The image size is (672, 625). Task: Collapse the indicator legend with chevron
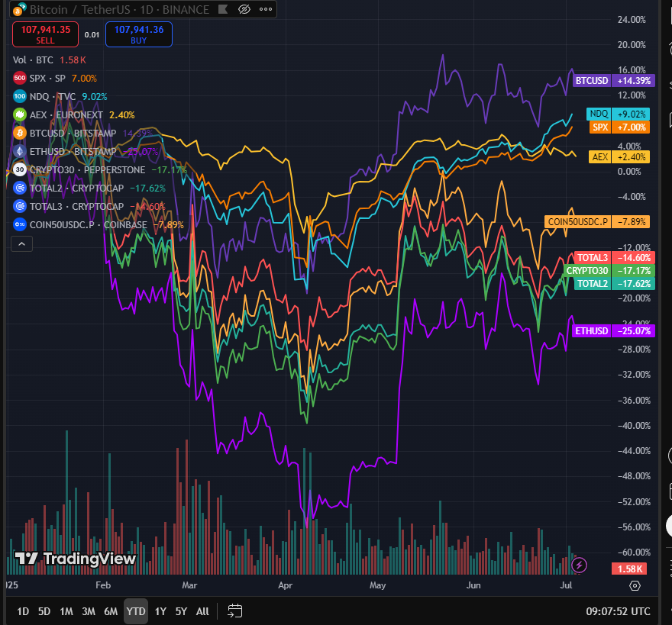click(x=22, y=243)
